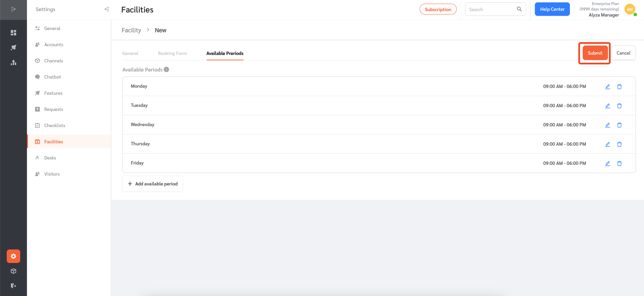Open General settings menu item
The image size is (644, 296).
click(69, 28)
